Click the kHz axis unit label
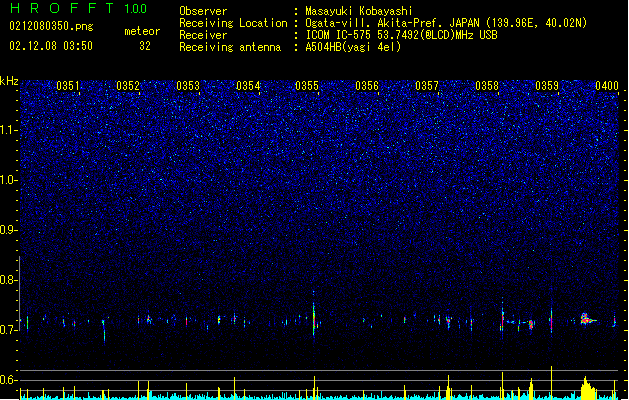The image size is (629, 400). (9, 81)
